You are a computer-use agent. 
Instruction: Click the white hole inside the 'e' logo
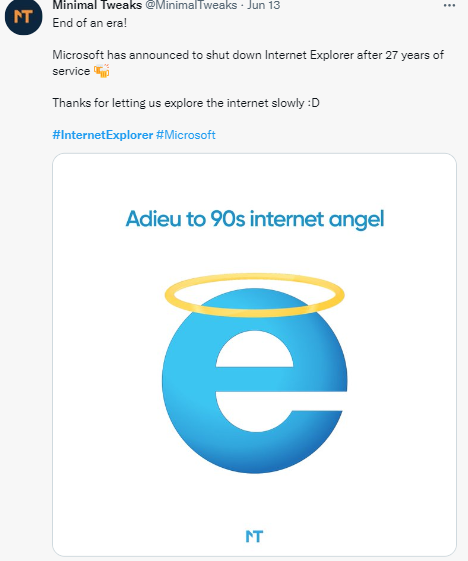254,349
